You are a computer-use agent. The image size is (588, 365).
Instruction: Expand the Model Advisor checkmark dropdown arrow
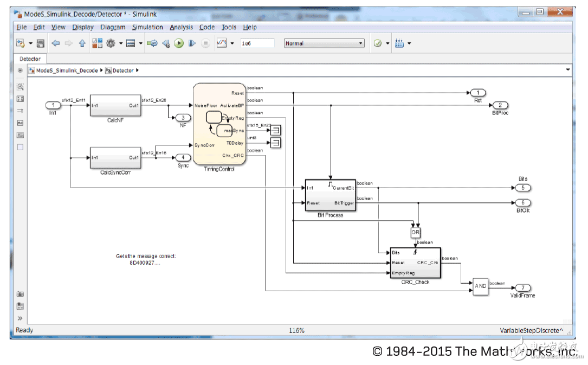(388, 43)
